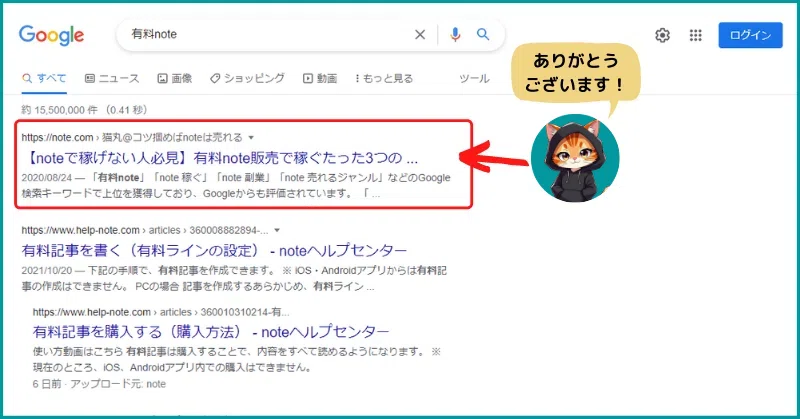Click the ログイン button
Viewport: 800px width, 419px height.
click(750, 35)
